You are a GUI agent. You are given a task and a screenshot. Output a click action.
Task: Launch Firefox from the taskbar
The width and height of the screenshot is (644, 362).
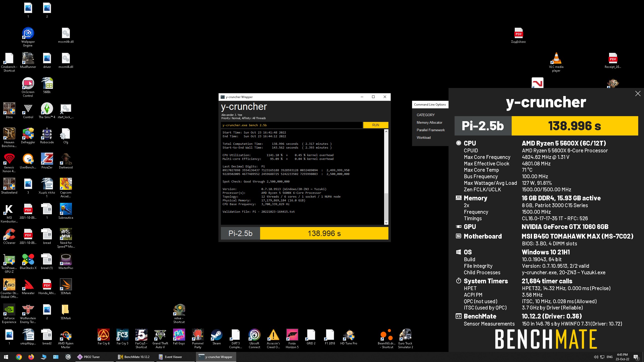click(31, 357)
